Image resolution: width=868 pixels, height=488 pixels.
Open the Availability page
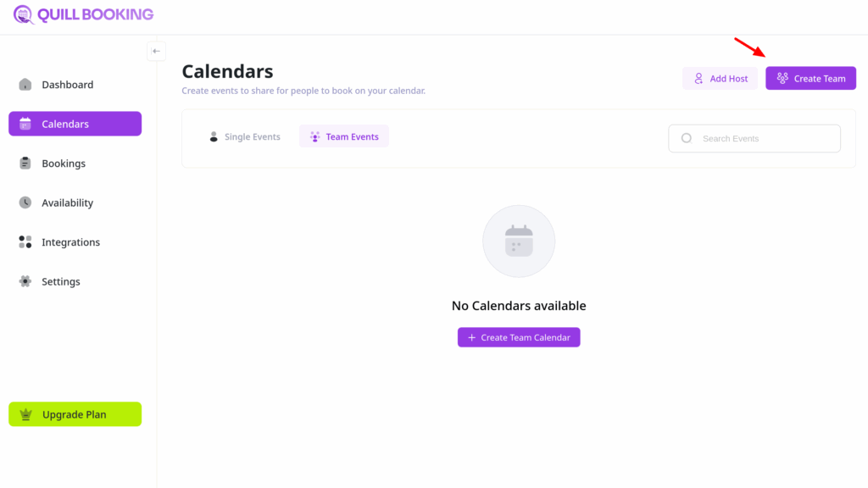(x=68, y=202)
